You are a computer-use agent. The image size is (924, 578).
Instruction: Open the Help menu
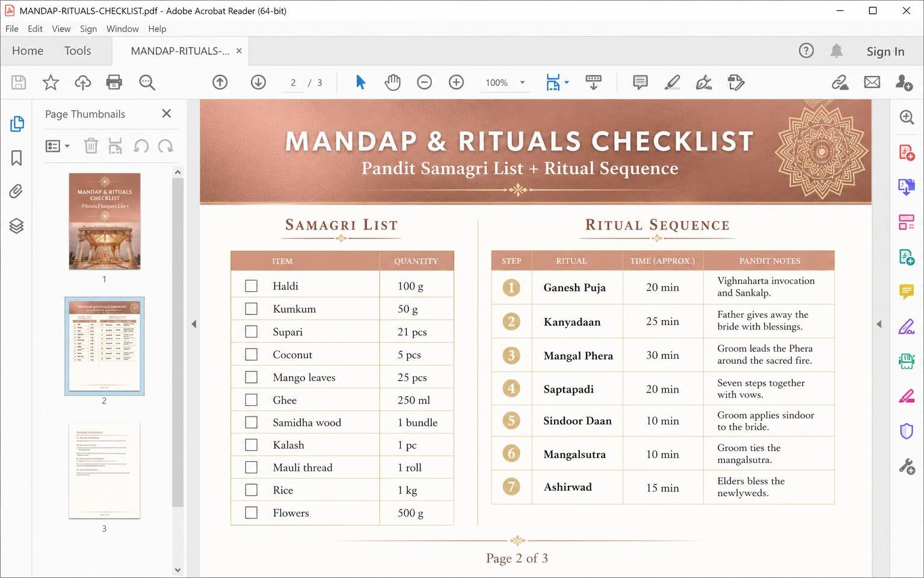pyautogui.click(x=157, y=28)
